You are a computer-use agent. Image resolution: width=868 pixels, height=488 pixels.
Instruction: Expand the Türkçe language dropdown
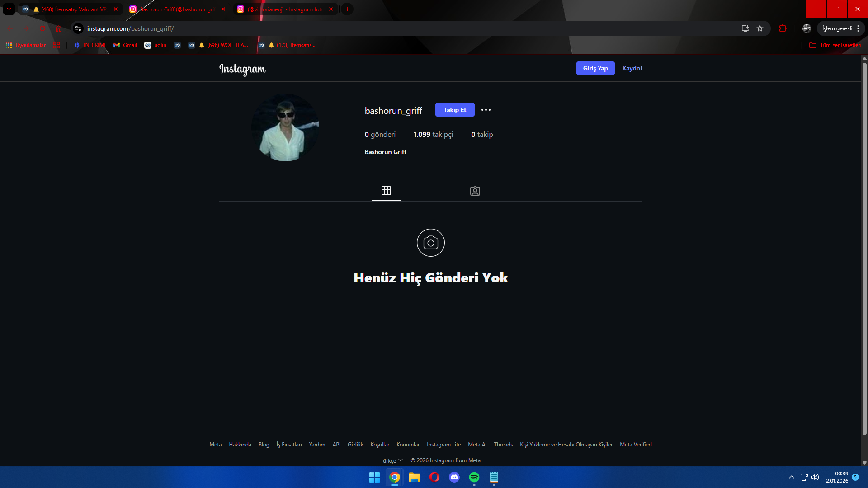tap(392, 460)
